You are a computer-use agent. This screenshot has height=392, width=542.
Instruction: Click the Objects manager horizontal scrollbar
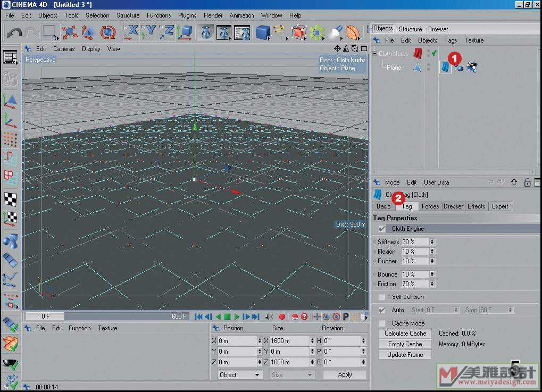[x=454, y=172]
